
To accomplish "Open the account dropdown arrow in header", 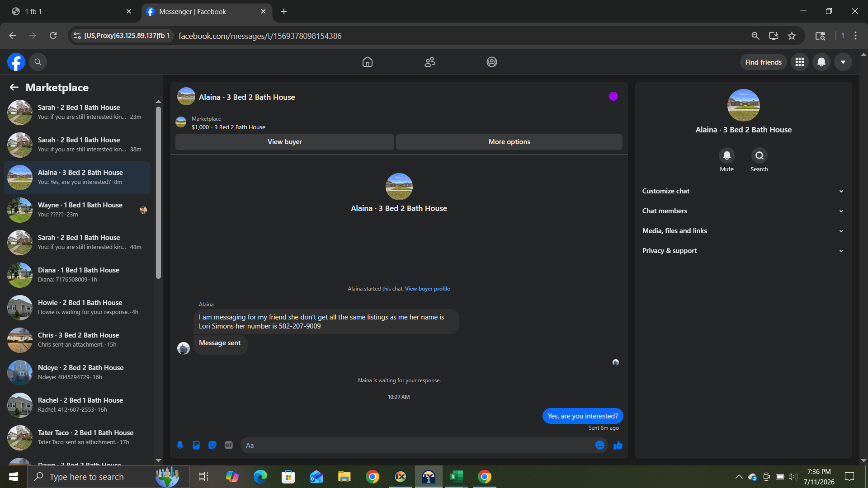I will [x=843, y=62].
